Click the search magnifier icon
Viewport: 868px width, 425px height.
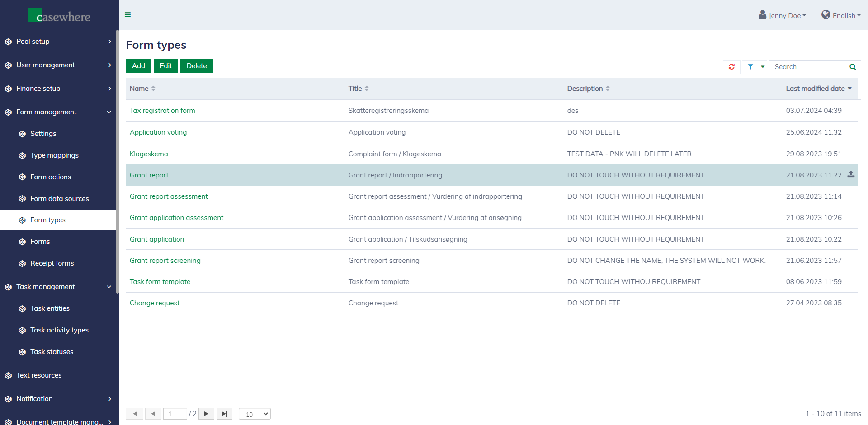853,67
